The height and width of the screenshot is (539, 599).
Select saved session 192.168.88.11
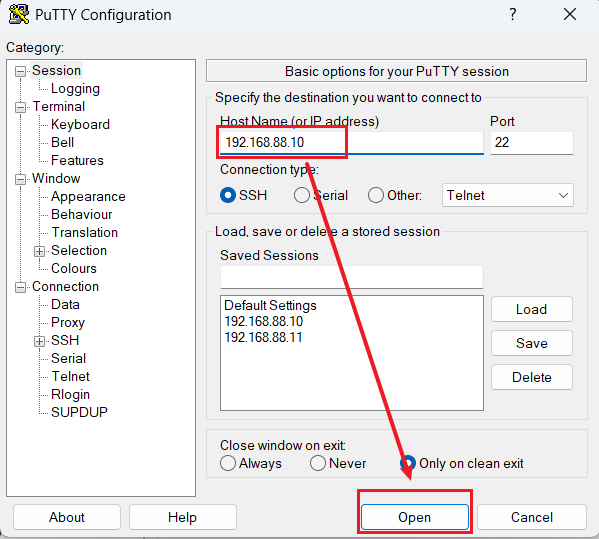[x=263, y=337]
